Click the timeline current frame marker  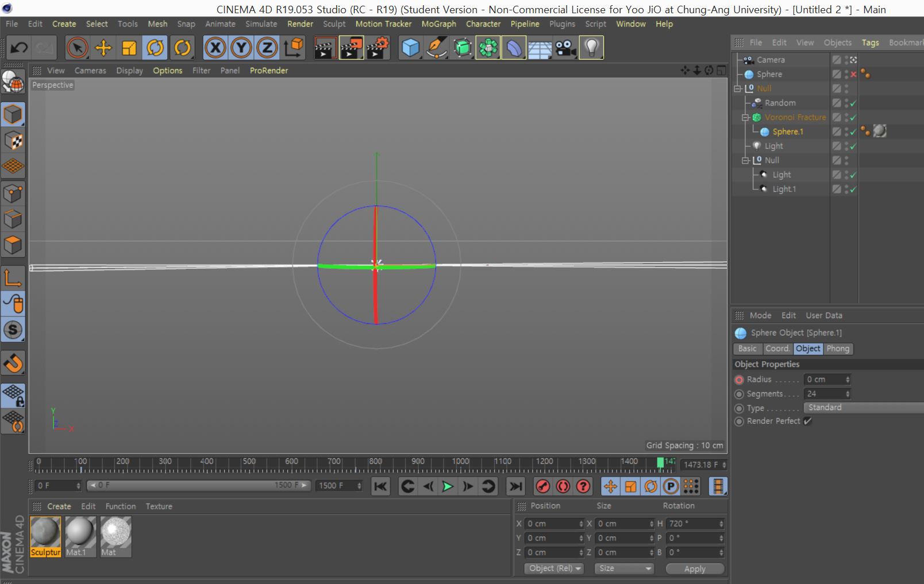pyautogui.click(x=660, y=462)
